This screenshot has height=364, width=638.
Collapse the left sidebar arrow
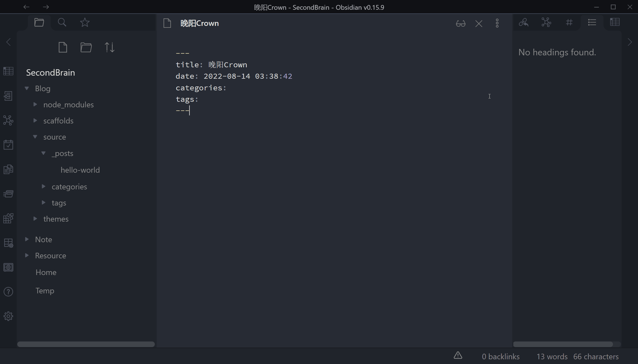click(x=8, y=42)
